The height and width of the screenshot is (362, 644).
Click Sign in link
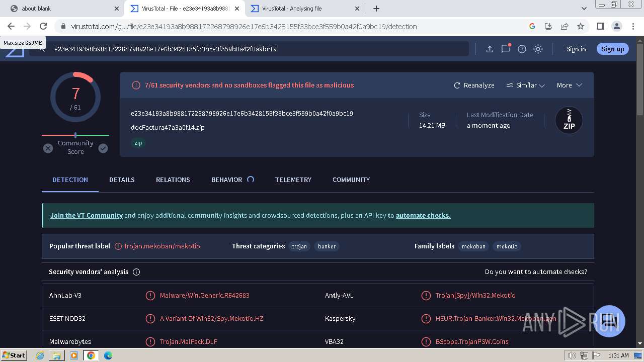pos(576,49)
